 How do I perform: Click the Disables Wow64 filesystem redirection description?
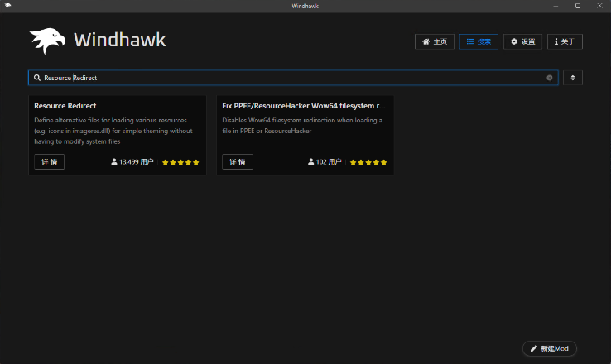pos(302,126)
